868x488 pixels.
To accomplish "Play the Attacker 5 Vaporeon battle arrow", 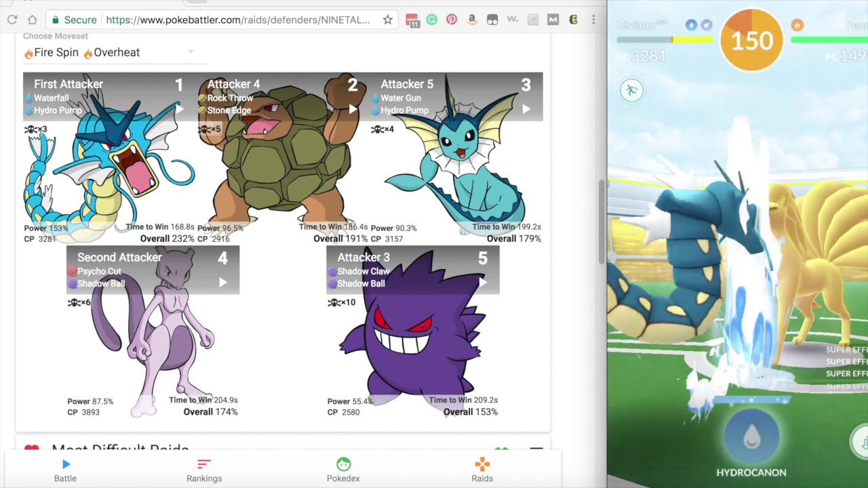I will pyautogui.click(x=526, y=108).
